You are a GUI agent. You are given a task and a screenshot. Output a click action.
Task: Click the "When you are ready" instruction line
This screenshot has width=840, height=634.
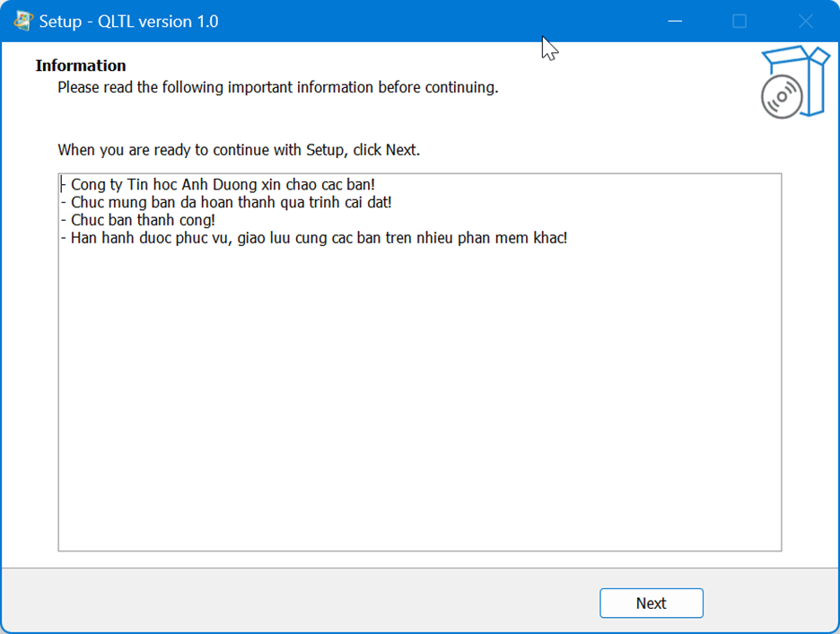[239, 150]
